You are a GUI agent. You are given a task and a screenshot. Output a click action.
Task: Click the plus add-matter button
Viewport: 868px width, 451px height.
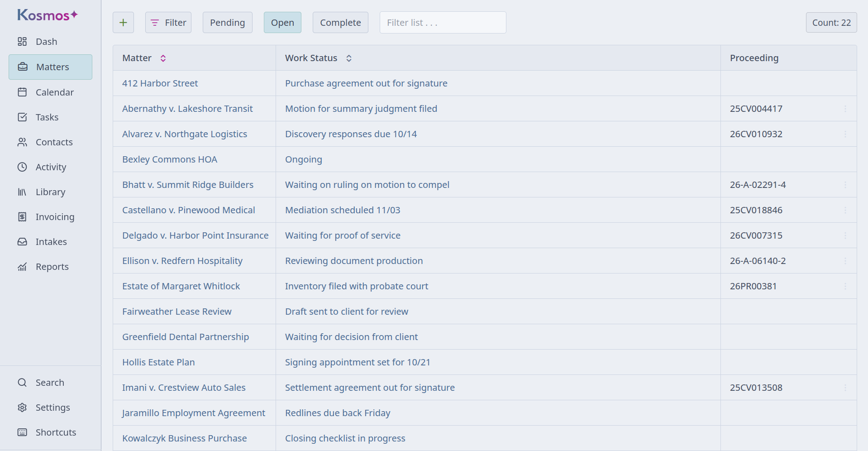click(123, 23)
